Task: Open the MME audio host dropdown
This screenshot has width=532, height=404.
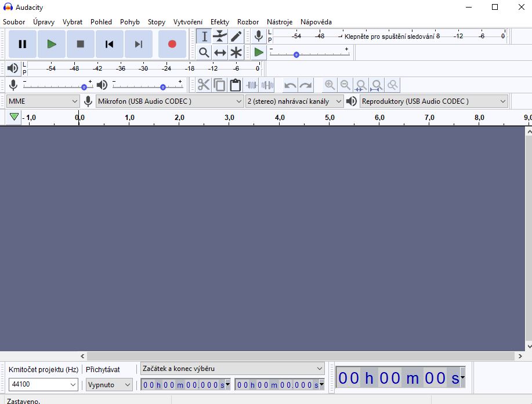Action: click(x=43, y=101)
